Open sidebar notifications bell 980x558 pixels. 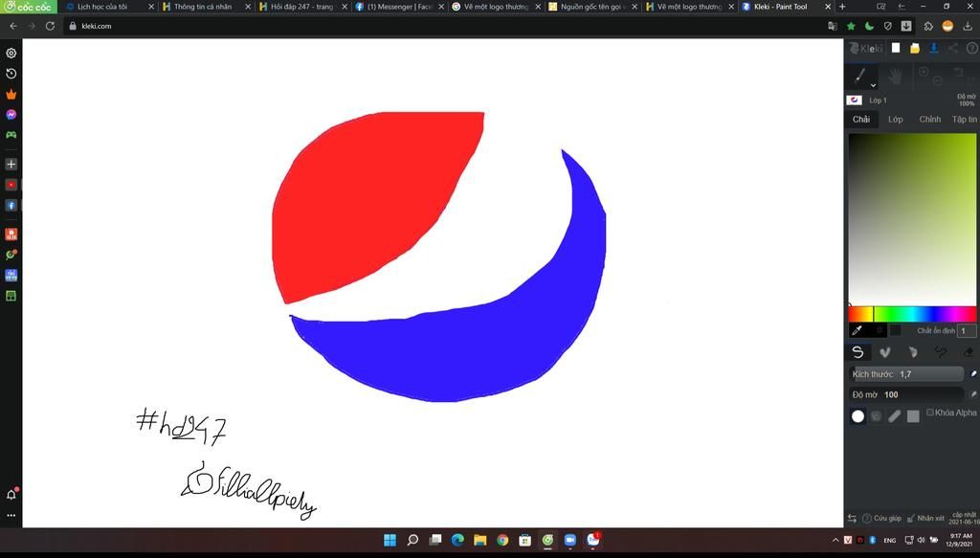[11, 494]
